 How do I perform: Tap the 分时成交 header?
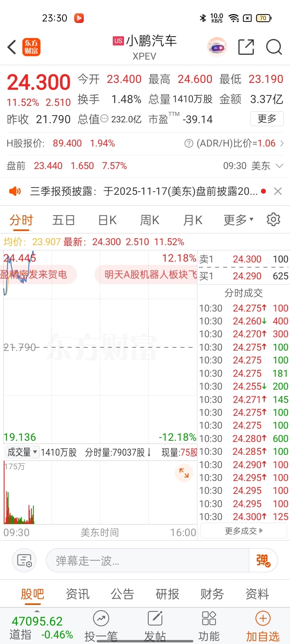coord(244,293)
